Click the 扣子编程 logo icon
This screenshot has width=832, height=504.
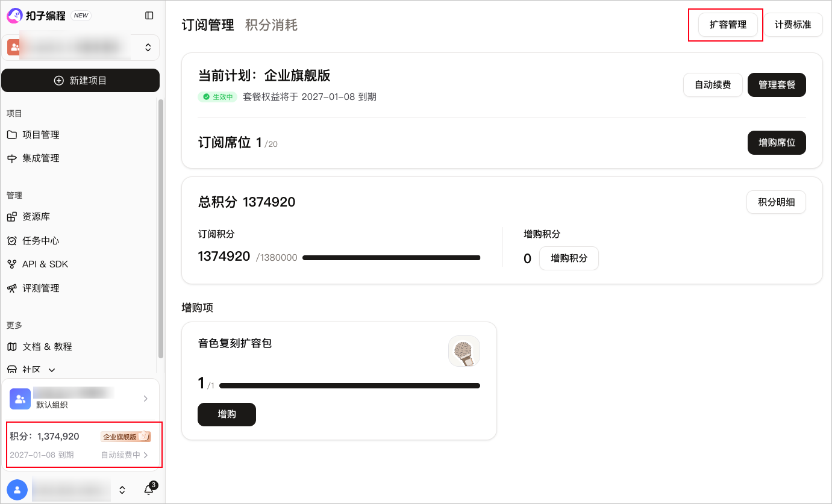click(14, 16)
